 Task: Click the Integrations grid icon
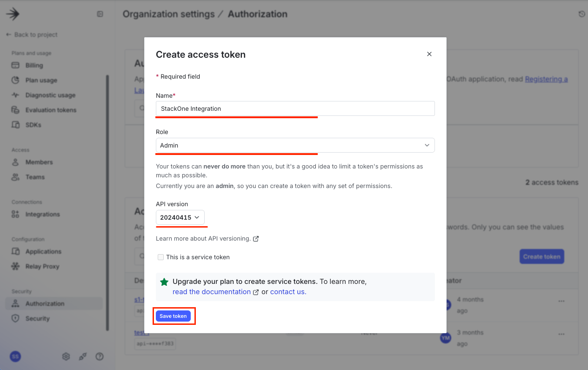(x=15, y=214)
